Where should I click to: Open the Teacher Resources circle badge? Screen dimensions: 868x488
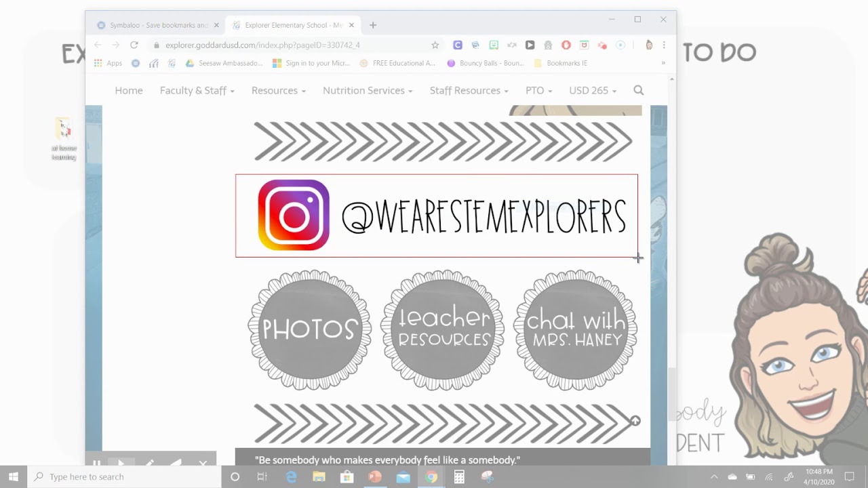pyautogui.click(x=443, y=330)
